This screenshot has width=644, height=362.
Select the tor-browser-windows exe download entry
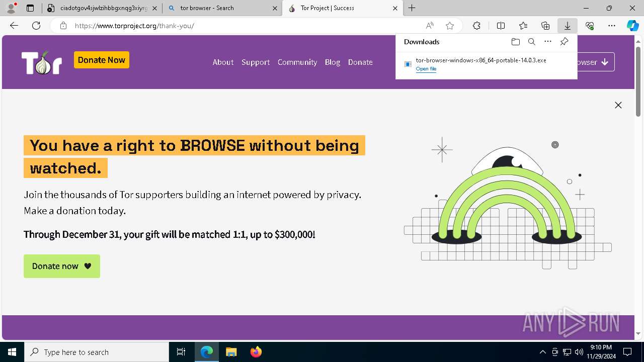487,64
